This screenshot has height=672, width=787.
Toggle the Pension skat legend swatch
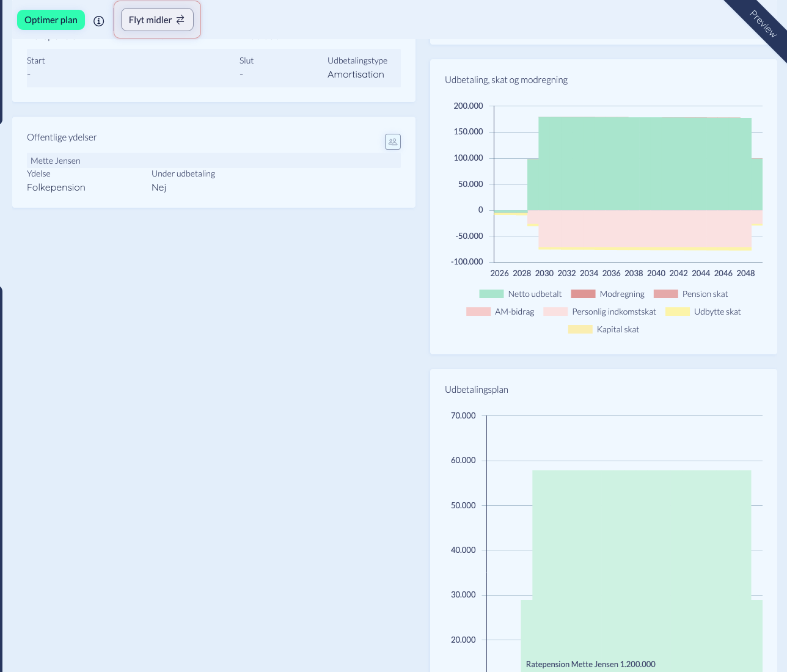[x=665, y=294]
